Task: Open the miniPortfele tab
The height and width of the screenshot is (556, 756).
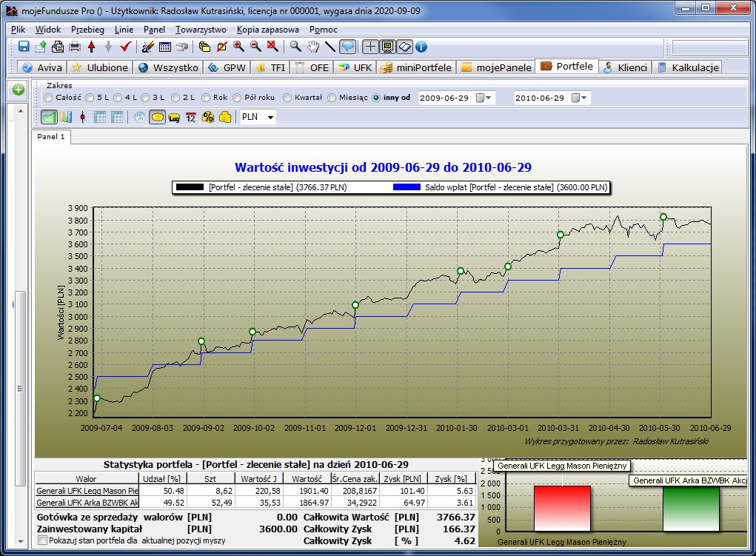Action: (x=415, y=67)
